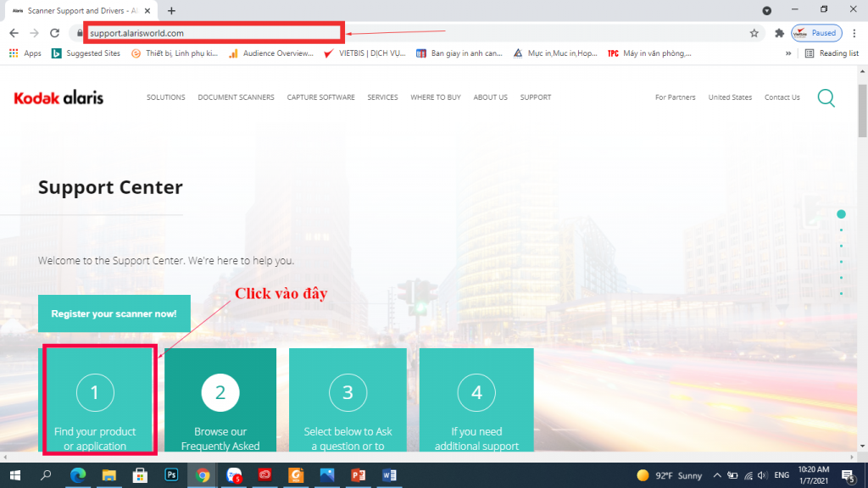This screenshot has height=488, width=868.
Task: Click the Kodak Alaris search magnifier icon
Action: pyautogui.click(x=826, y=97)
